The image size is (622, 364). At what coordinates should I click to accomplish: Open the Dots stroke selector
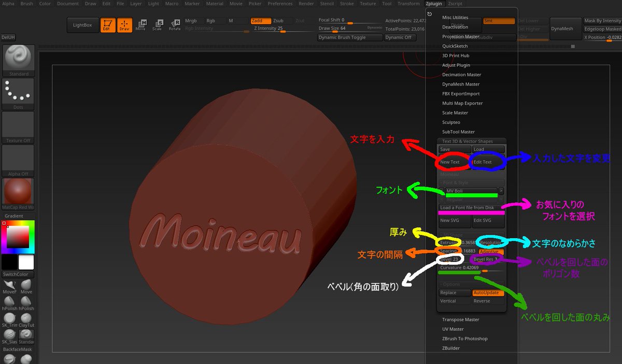point(18,94)
